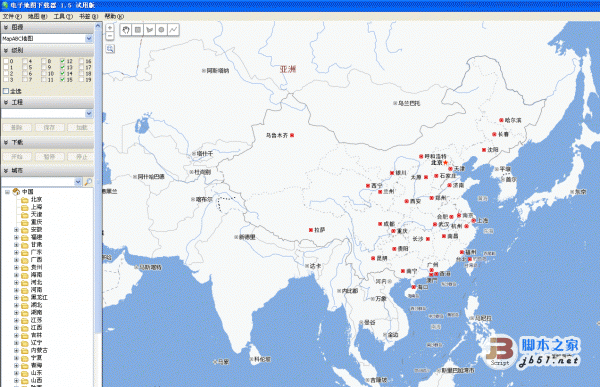
Task: Click the 广东 folder icon
Action: (25, 252)
